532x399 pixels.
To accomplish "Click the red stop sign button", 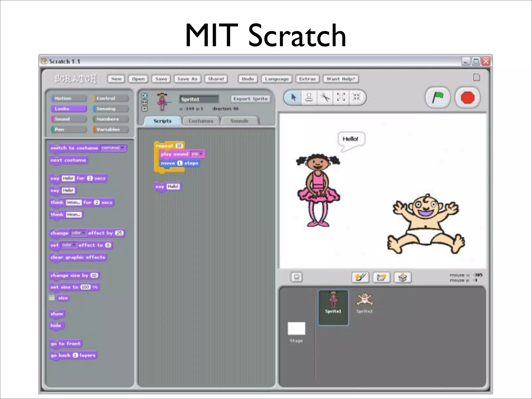I will coord(468,98).
